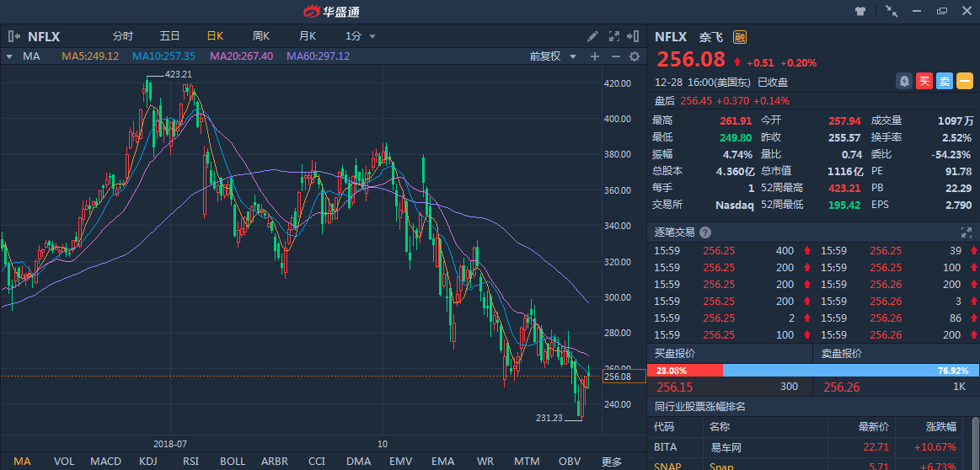
Task: Click the 231.23 low price marker
Action: point(549,418)
